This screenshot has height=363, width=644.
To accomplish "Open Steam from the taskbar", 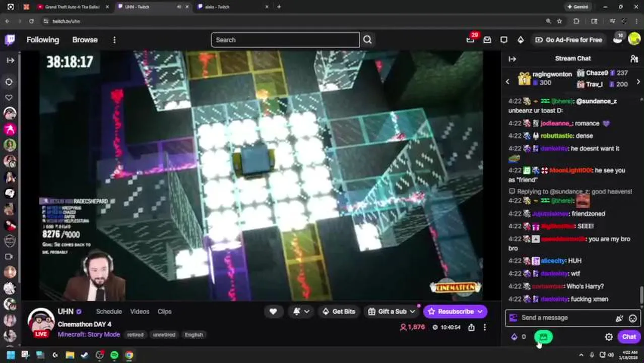I will point(85,355).
